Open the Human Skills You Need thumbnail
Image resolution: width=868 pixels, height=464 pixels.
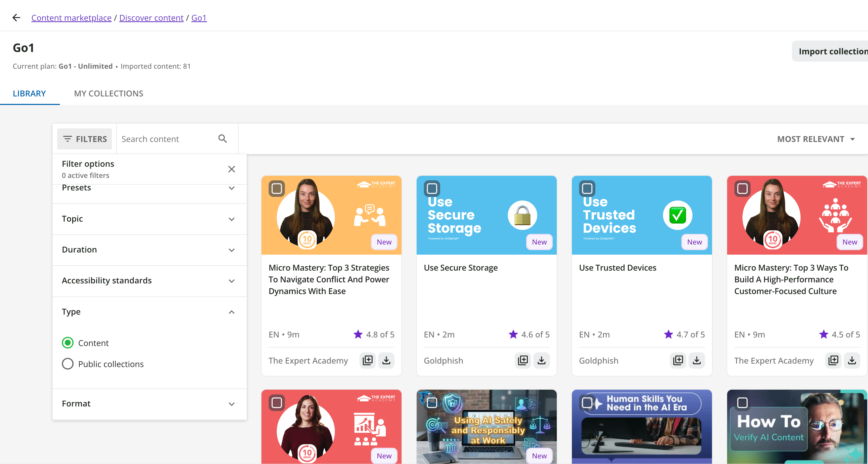(642, 427)
